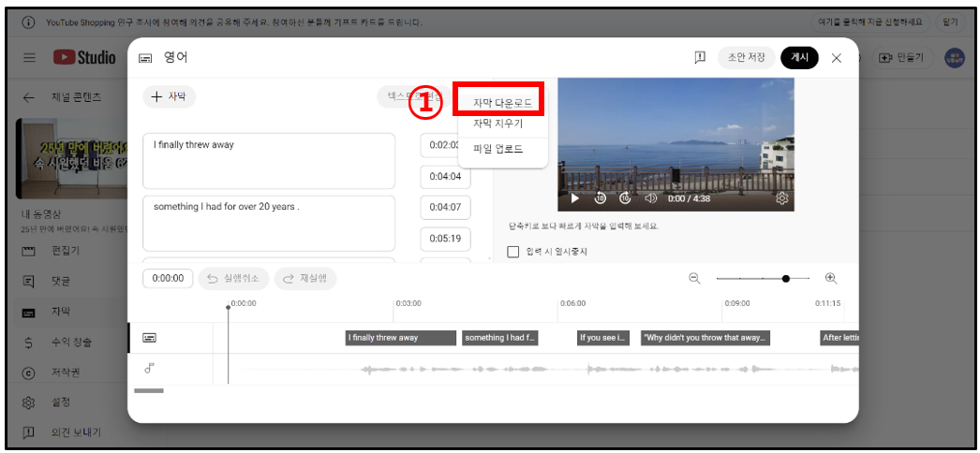
Task: Zoom out the timeline with minus magnifier
Action: click(694, 278)
